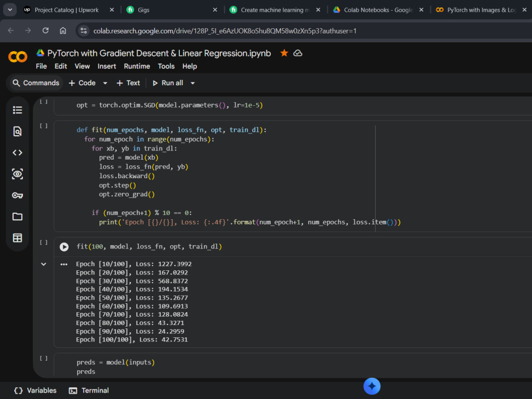Open the View menu

pos(82,66)
